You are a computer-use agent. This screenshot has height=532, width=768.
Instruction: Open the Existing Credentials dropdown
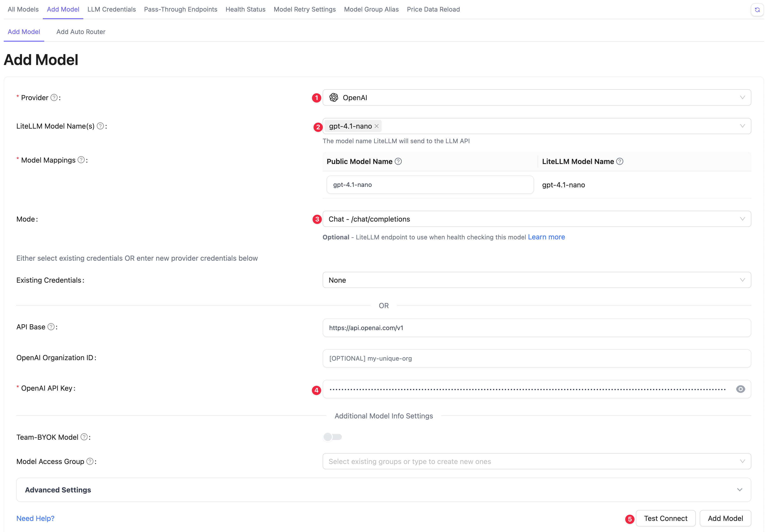[537, 280]
